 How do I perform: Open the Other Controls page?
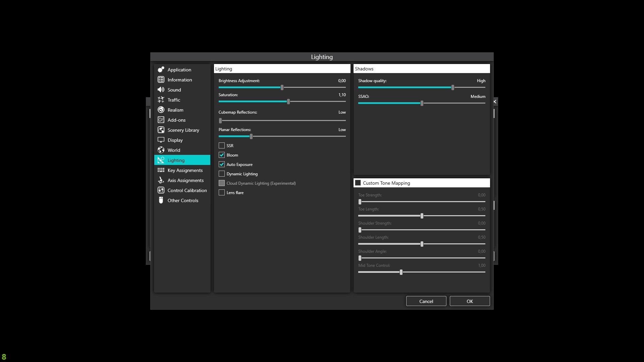point(183,200)
